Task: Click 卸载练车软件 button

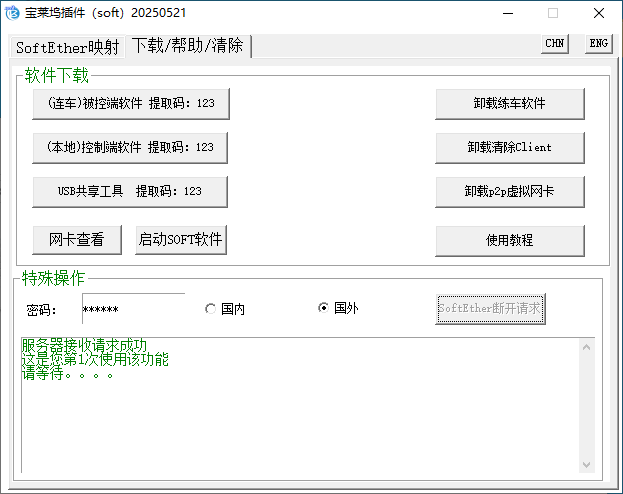Action: point(509,103)
